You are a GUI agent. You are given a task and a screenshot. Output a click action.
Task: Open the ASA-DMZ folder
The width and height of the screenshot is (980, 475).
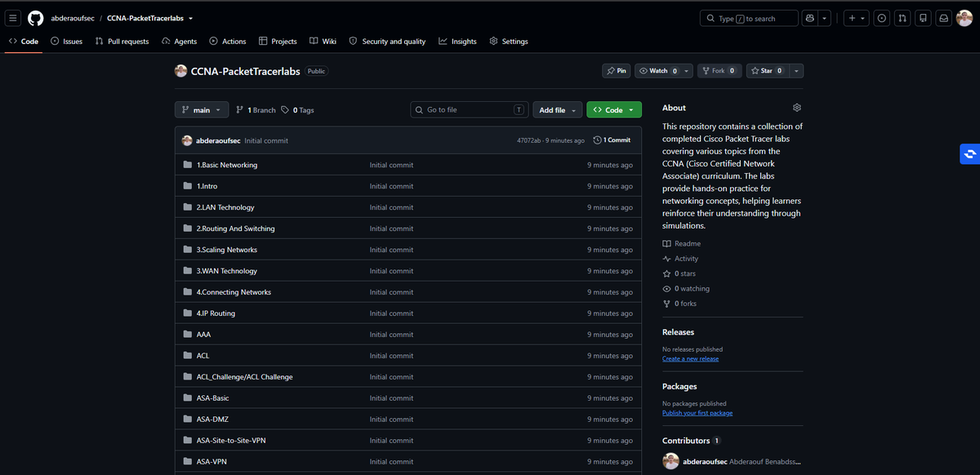(212, 420)
